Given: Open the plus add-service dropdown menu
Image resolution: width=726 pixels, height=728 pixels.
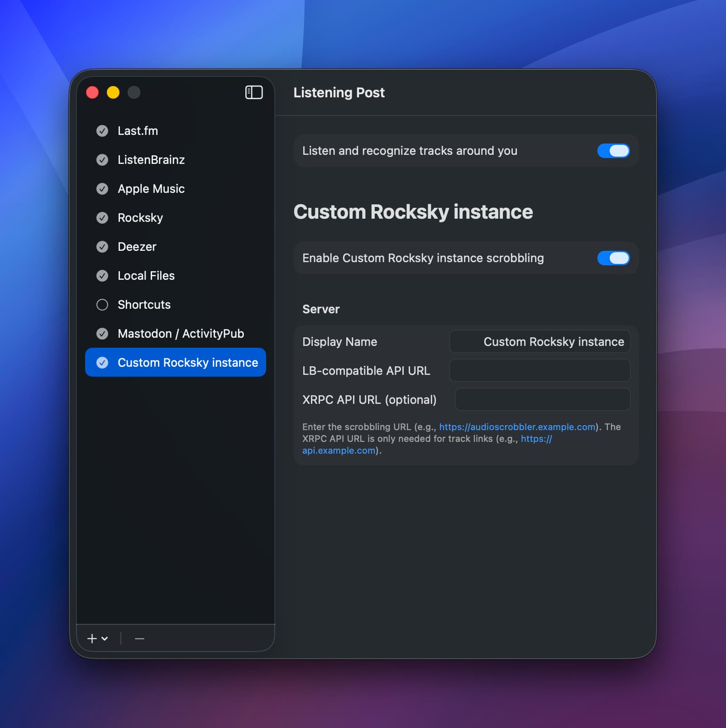Looking at the screenshot, I should [x=97, y=638].
